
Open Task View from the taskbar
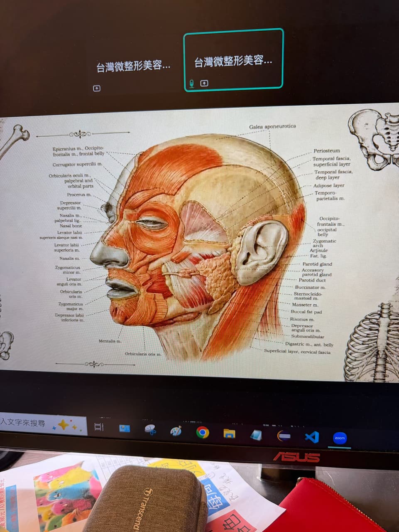coord(99,427)
